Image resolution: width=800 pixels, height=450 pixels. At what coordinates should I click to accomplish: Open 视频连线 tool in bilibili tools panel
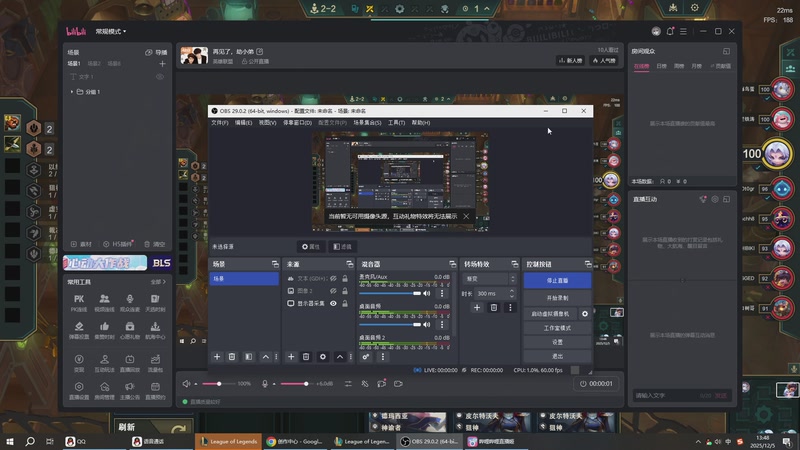coord(104,303)
